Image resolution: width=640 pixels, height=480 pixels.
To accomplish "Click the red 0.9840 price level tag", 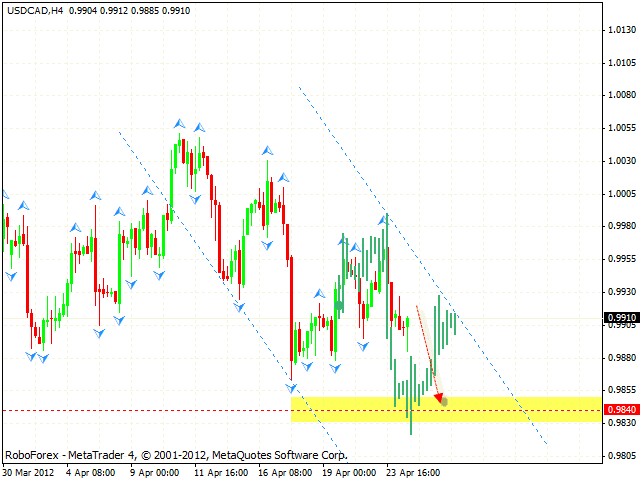I will click(x=621, y=410).
